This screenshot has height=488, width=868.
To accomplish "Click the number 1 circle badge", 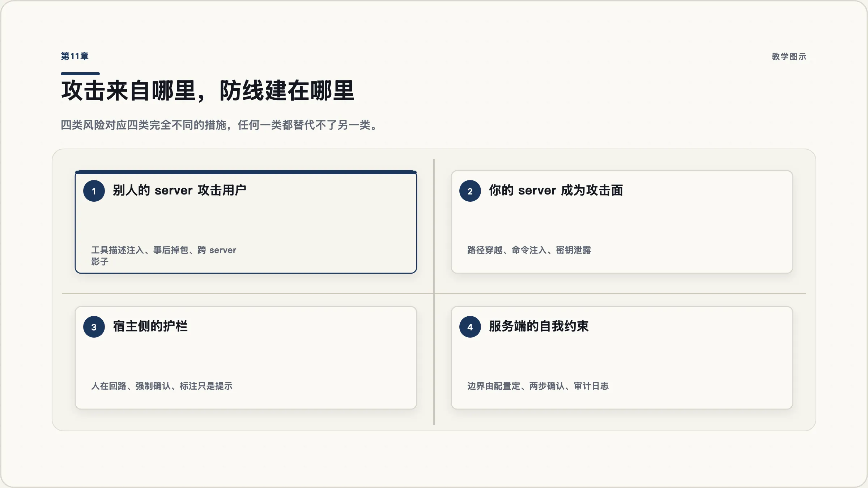I will pyautogui.click(x=94, y=191).
